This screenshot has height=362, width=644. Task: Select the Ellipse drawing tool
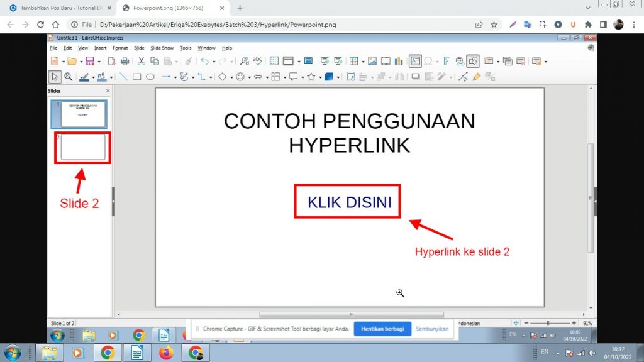point(151,77)
